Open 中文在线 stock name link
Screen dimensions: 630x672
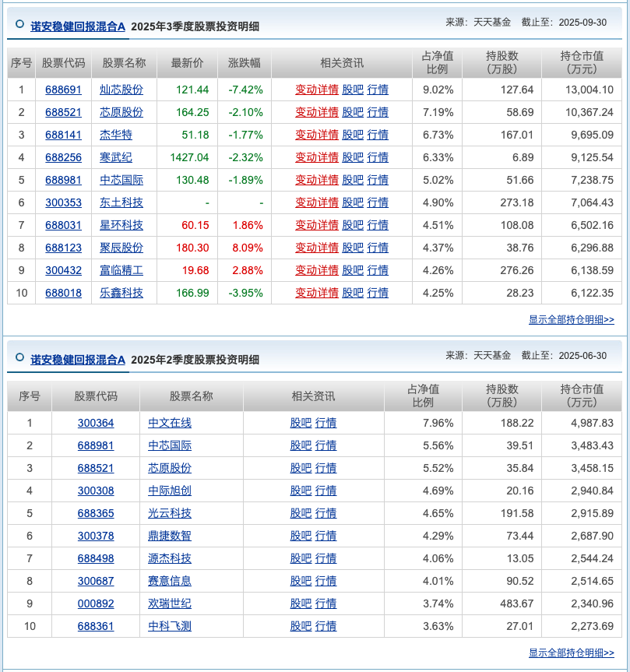[x=170, y=423]
